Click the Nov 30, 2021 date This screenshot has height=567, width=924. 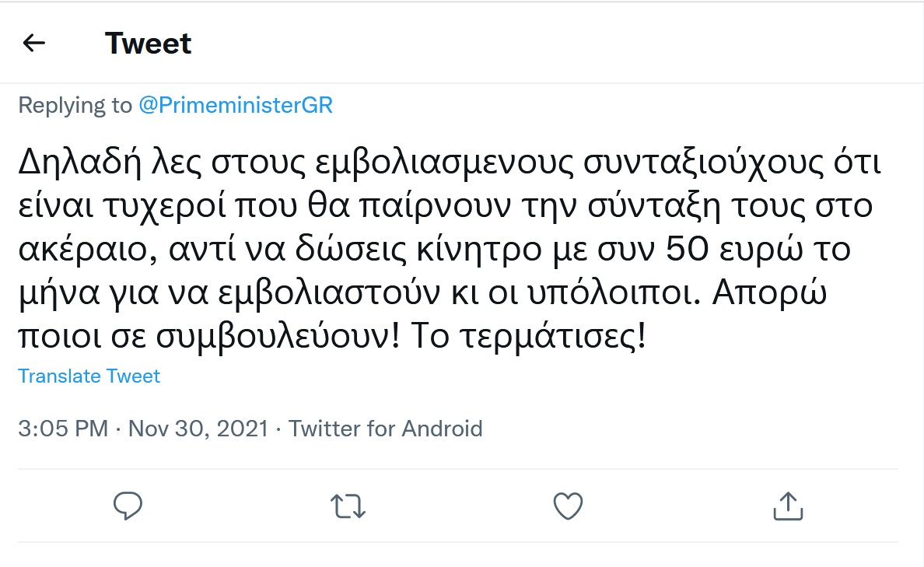click(x=198, y=429)
